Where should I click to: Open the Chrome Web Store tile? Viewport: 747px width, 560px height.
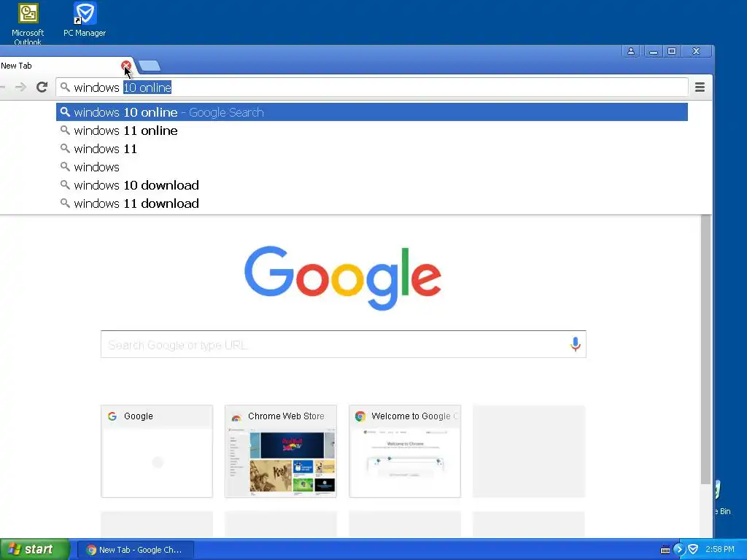coord(281,451)
